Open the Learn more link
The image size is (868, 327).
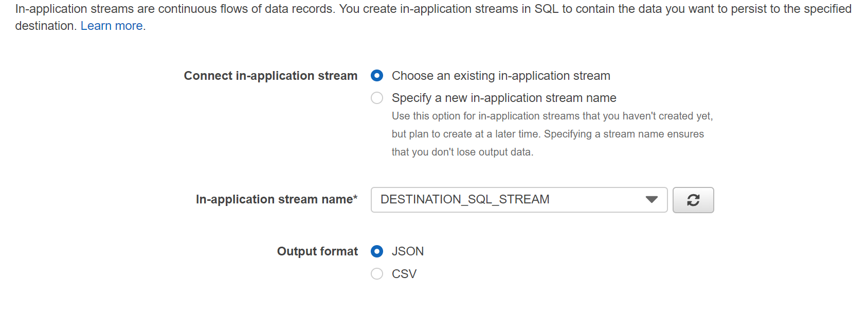(x=112, y=26)
